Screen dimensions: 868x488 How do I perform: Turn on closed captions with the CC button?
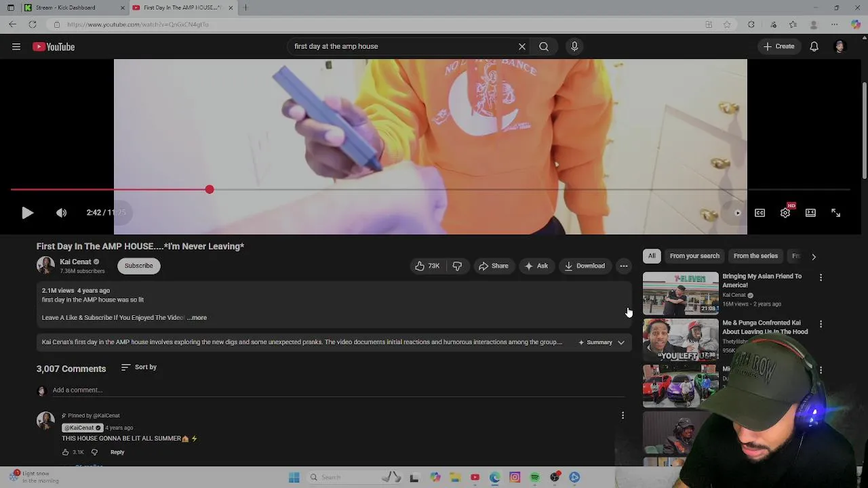pyautogui.click(x=759, y=213)
